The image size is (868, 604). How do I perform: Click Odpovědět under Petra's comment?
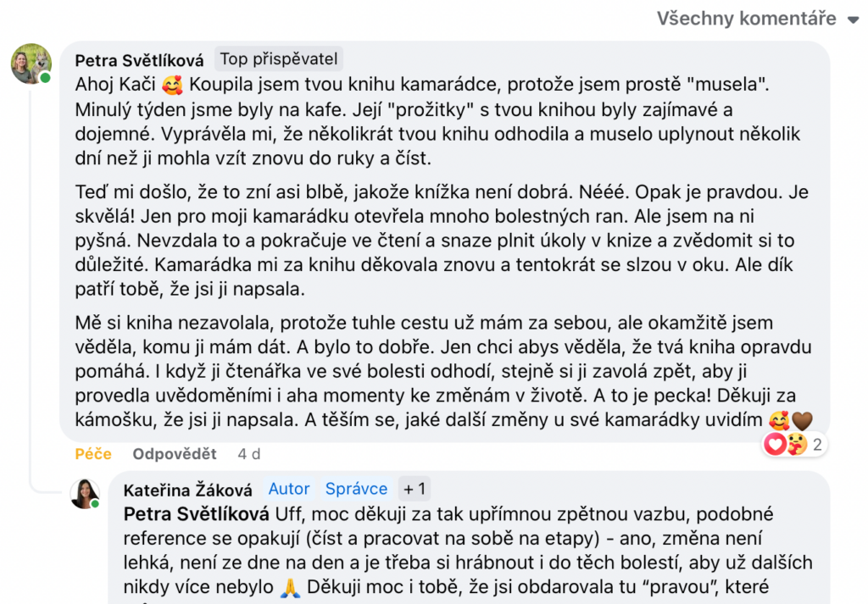(175, 454)
